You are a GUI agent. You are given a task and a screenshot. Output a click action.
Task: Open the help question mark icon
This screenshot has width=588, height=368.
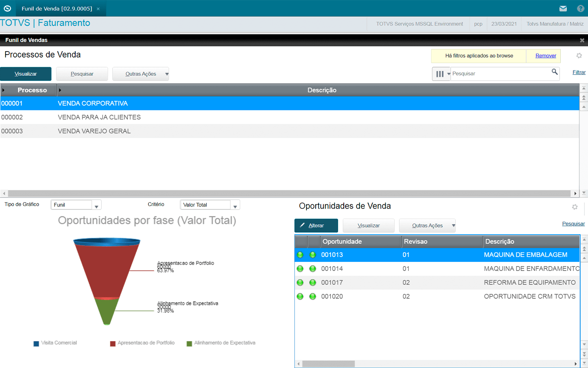tap(581, 8)
